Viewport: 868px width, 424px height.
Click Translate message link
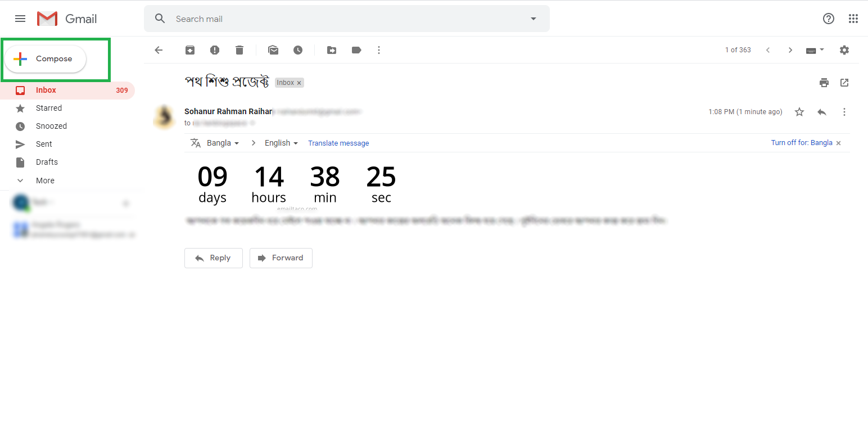click(338, 143)
